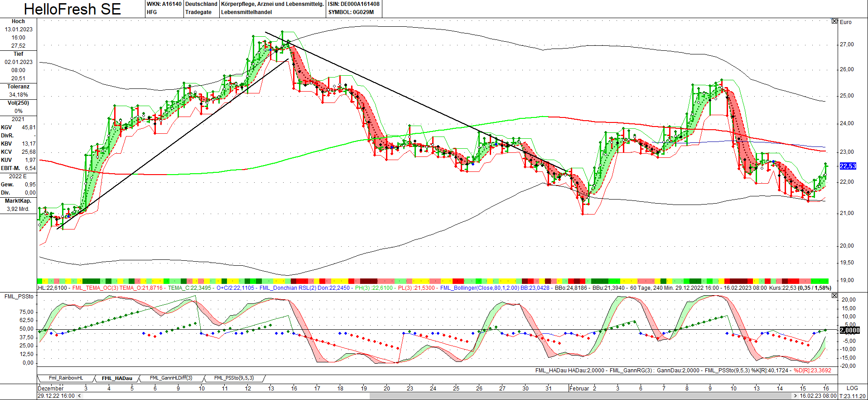
Task: Click the horizontal time scrollbar thumb
Action: click(x=581, y=396)
